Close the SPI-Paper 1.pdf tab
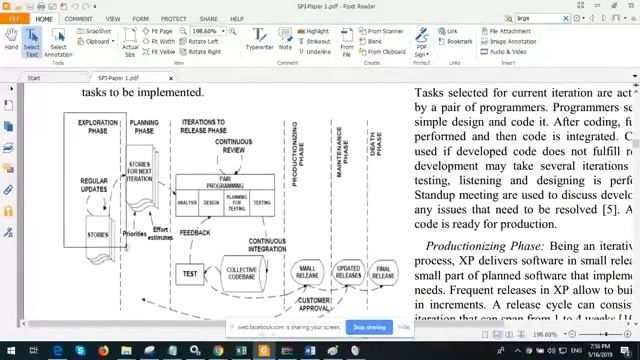 click(171, 78)
